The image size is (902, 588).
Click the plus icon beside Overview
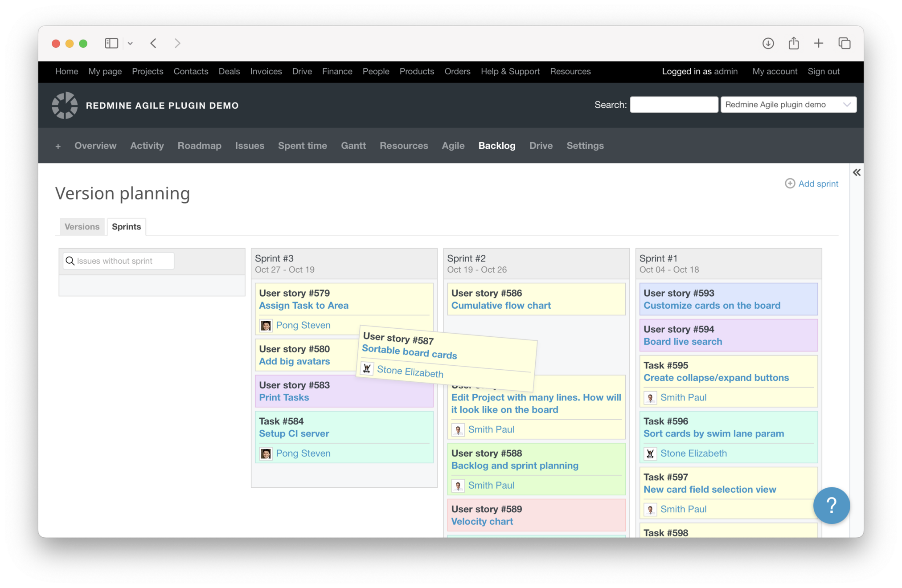[58, 146]
